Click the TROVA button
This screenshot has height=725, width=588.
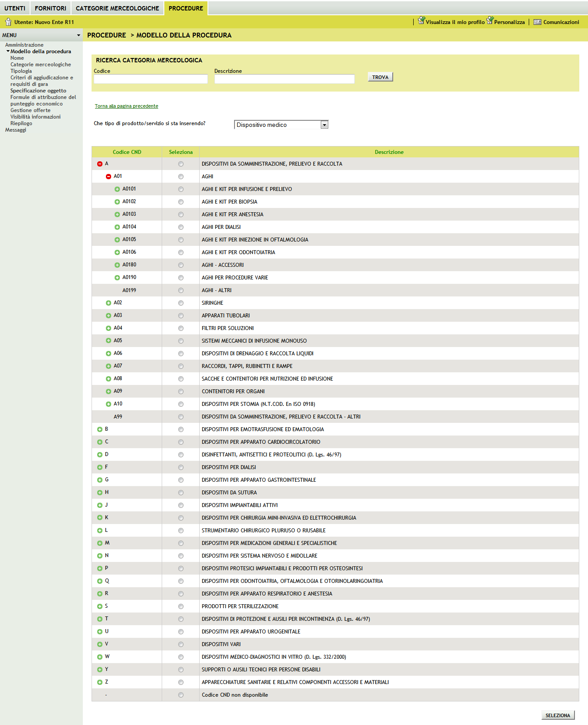380,77
